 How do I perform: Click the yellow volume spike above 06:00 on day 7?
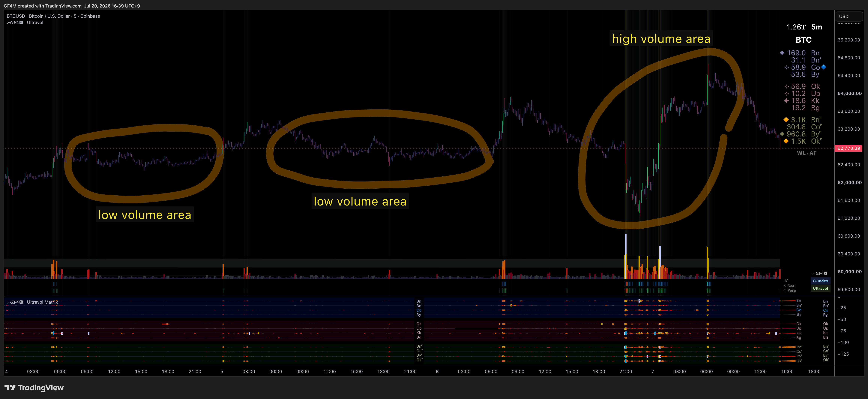click(x=707, y=263)
